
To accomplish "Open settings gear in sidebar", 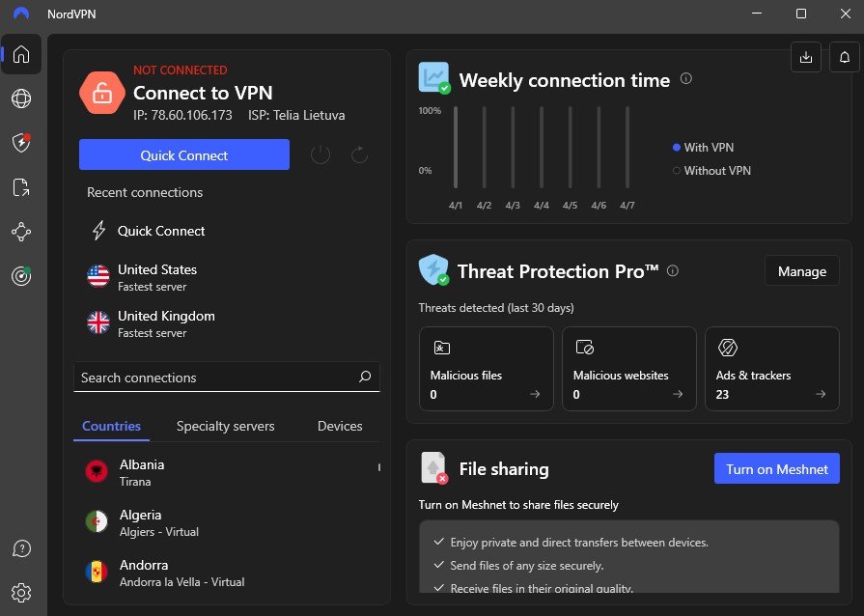I will pyautogui.click(x=21, y=593).
